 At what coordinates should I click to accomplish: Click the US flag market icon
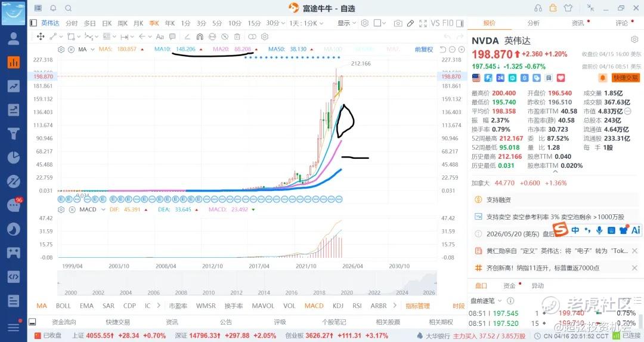(476, 78)
